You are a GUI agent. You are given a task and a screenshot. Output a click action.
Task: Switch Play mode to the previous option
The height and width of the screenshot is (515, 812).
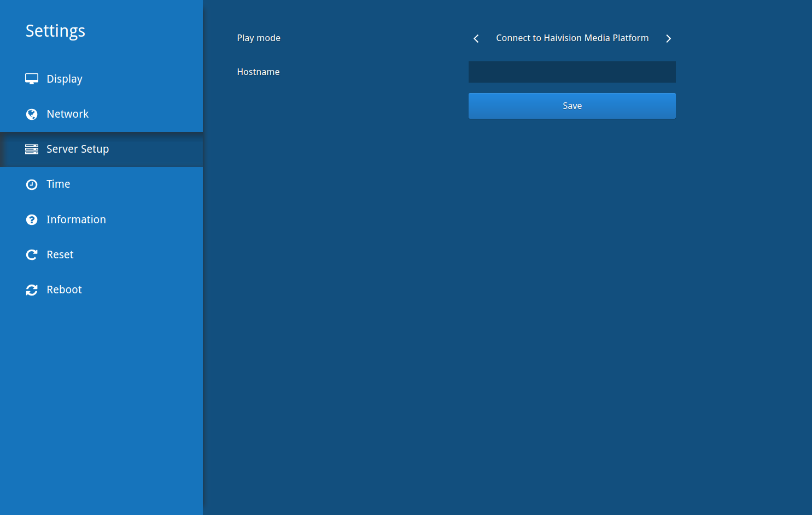point(476,38)
